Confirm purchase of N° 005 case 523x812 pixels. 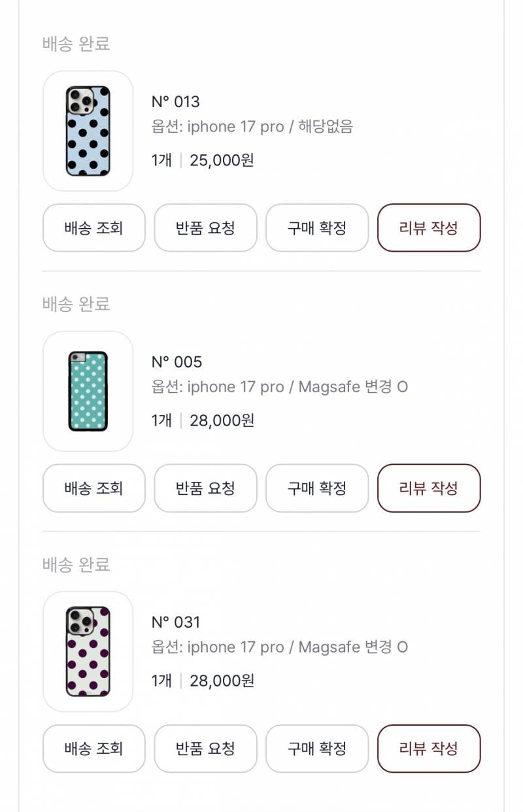pyautogui.click(x=317, y=488)
